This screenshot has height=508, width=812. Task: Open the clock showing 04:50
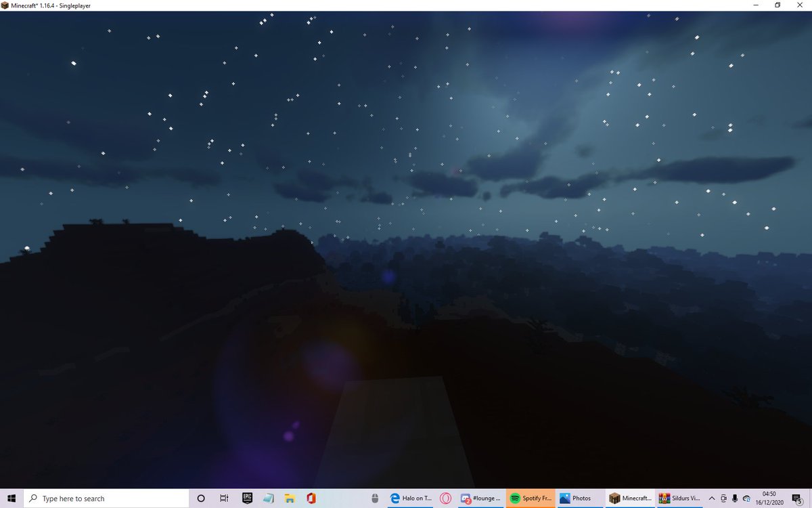click(769, 499)
